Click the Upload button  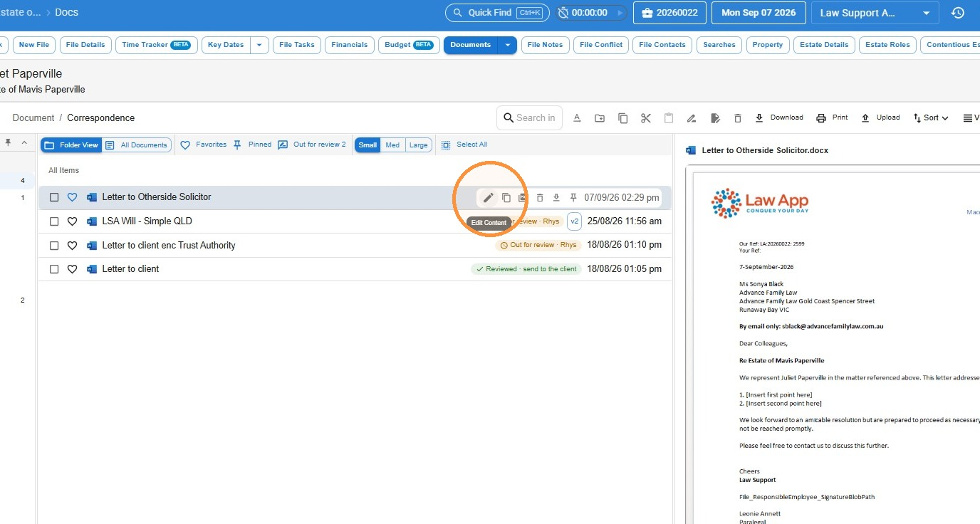(880, 118)
